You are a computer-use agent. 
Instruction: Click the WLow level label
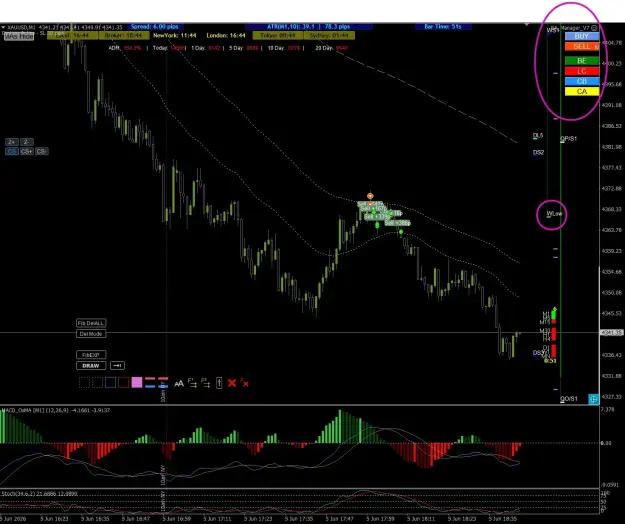(x=554, y=214)
